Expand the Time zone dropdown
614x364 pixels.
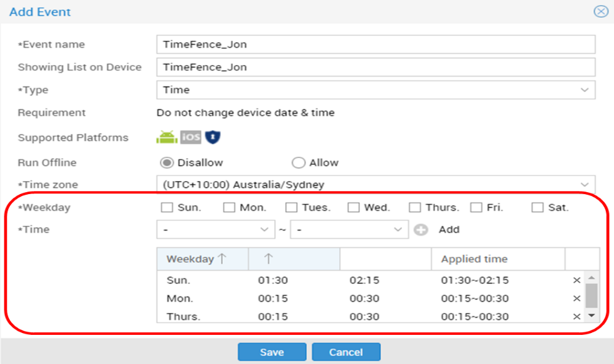tap(376, 184)
